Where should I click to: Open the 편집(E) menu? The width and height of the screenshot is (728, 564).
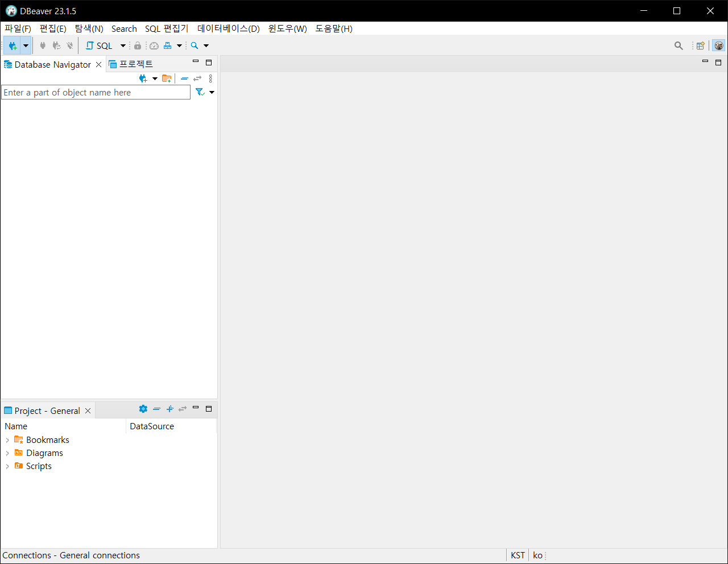tap(53, 28)
